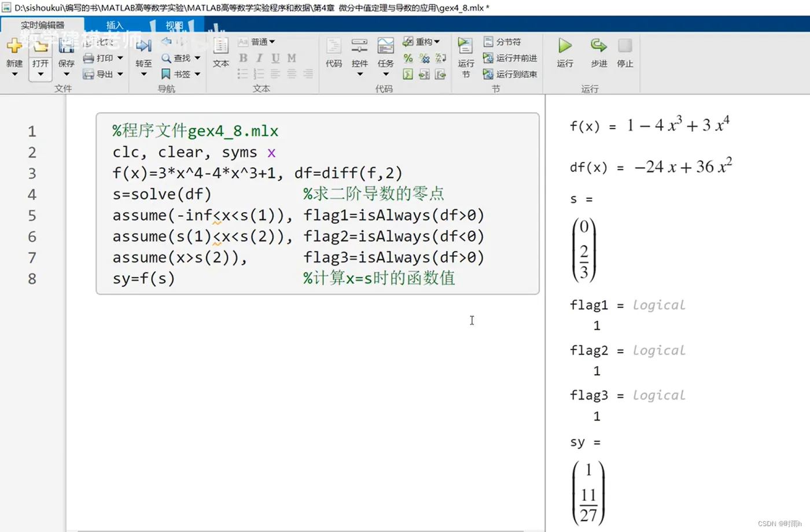Switch to the 视图 tab
Viewport: 810px width, 532px height.
[174, 25]
